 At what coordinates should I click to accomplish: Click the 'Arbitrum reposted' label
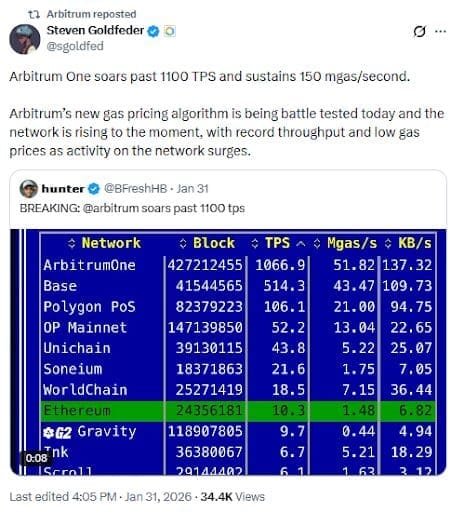(x=91, y=14)
